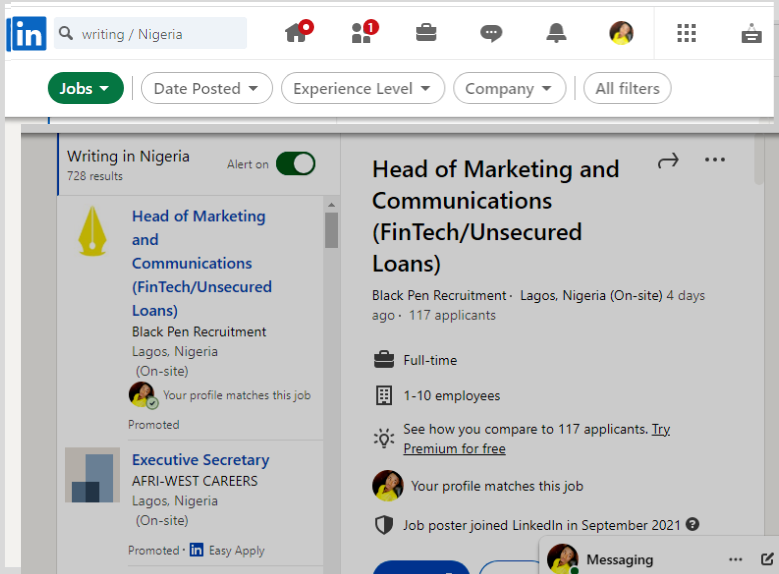This screenshot has width=779, height=574.
Task: Click '728 results' text
Action: [x=95, y=176]
